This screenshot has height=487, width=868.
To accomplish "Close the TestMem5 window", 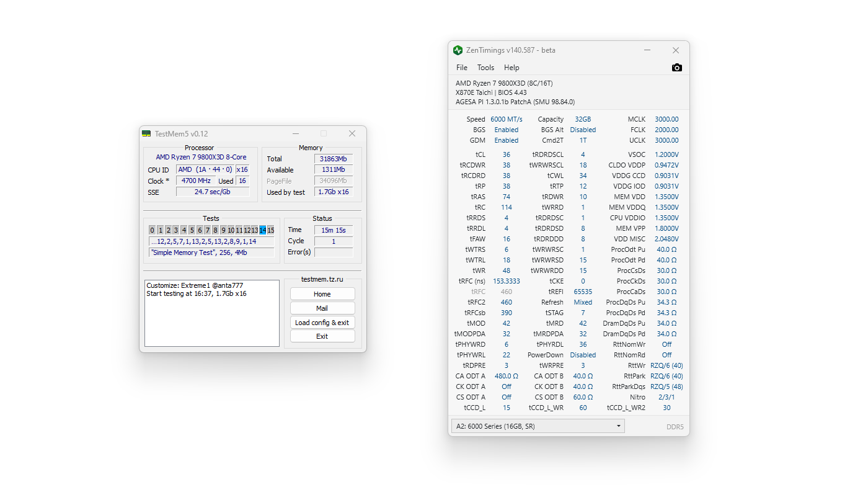I will (x=352, y=133).
